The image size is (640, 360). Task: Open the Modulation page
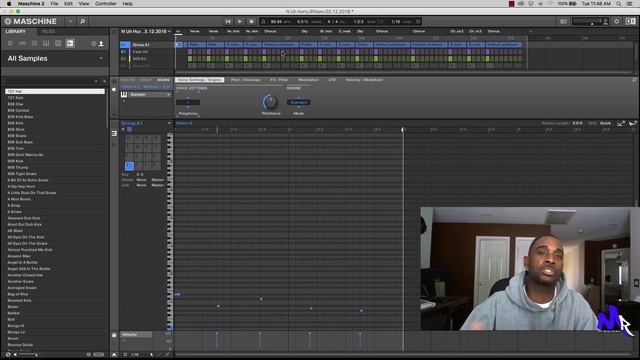click(x=308, y=80)
